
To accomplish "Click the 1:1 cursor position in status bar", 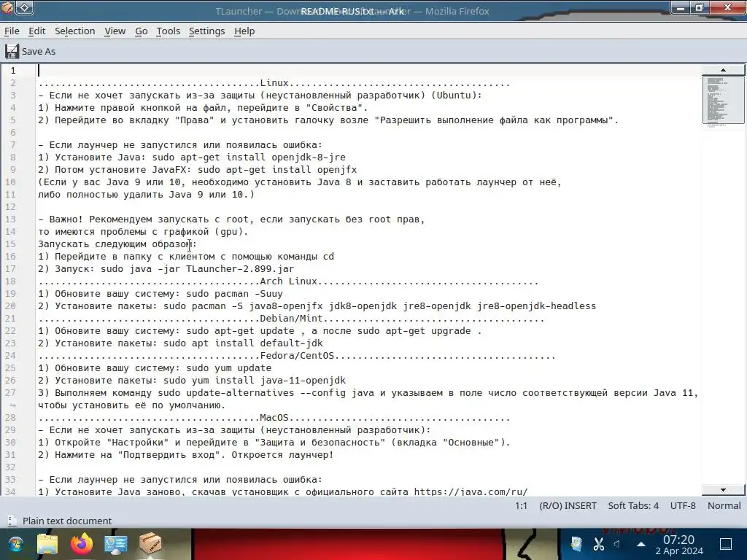I will 521,506.
